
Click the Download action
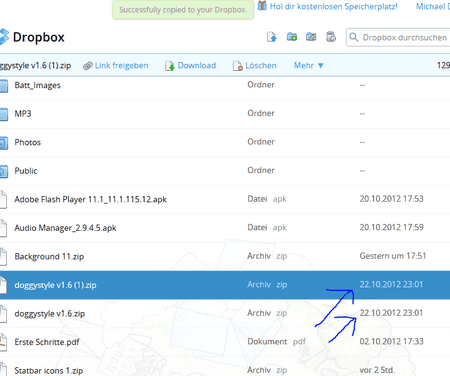191,65
